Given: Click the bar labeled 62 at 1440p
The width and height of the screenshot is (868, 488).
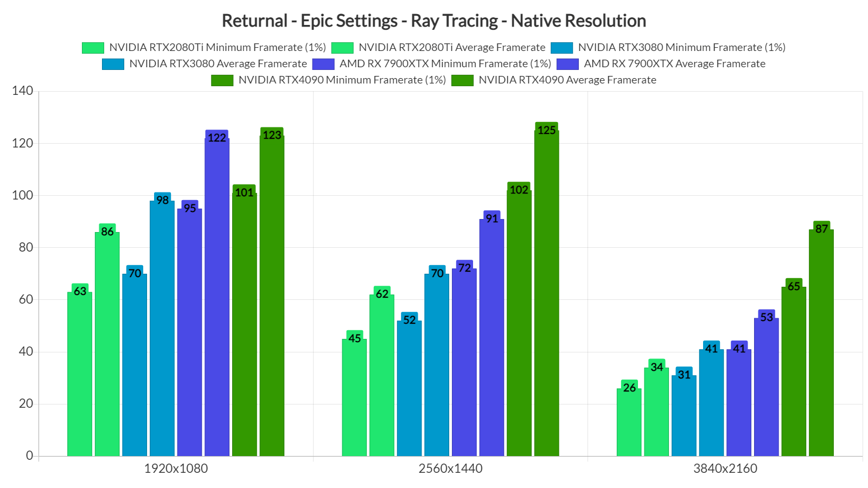Looking at the screenshot, I should [382, 375].
